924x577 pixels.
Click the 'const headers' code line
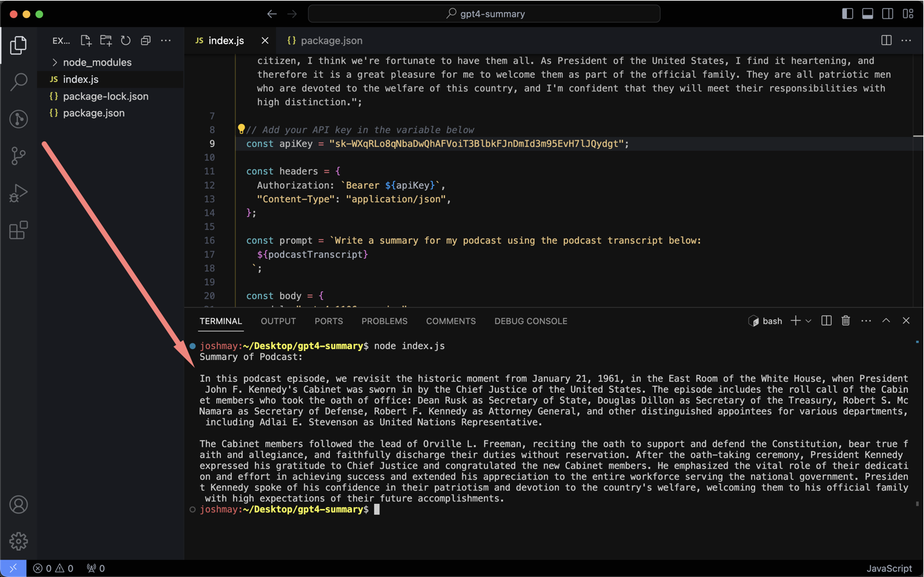click(293, 171)
